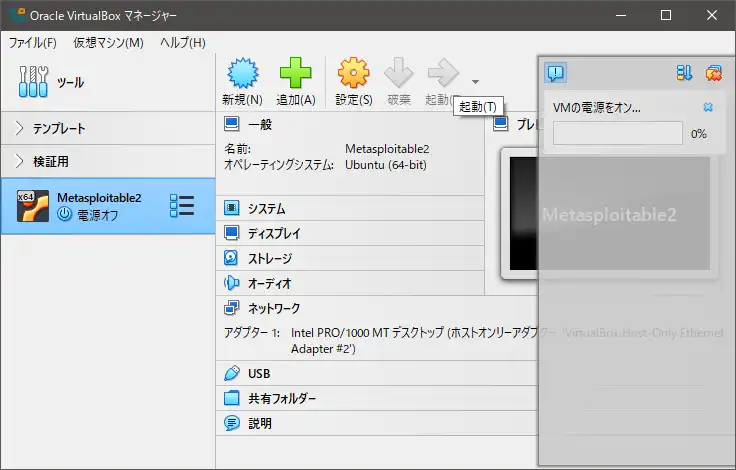The image size is (736, 470).
Task: Click the 起動 start arrow icon
Action: coord(442,74)
